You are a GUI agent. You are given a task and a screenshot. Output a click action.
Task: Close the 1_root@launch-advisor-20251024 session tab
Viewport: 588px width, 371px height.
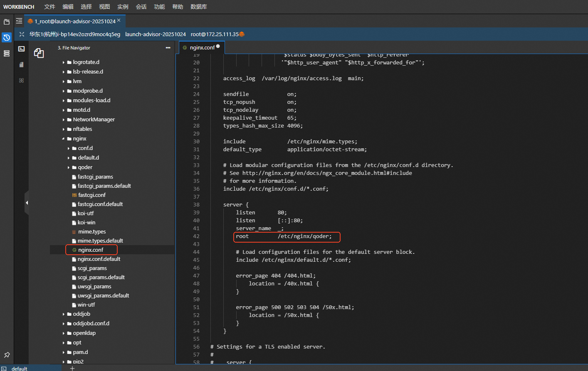pos(119,20)
